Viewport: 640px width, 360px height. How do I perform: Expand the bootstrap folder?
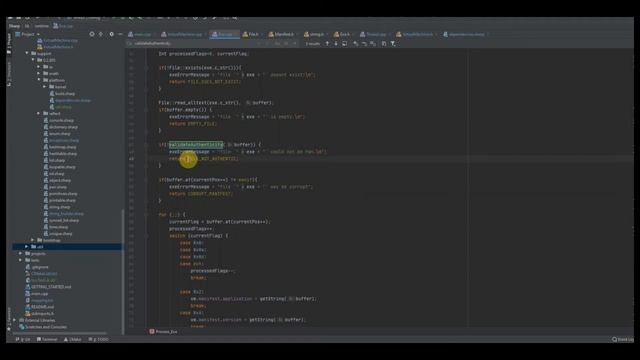point(33,240)
